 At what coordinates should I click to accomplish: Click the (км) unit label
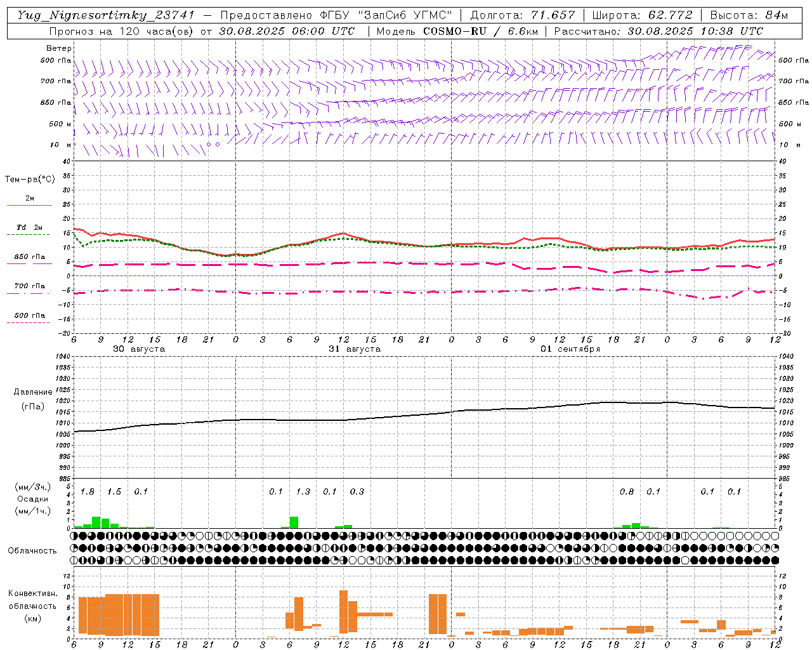tap(33, 618)
